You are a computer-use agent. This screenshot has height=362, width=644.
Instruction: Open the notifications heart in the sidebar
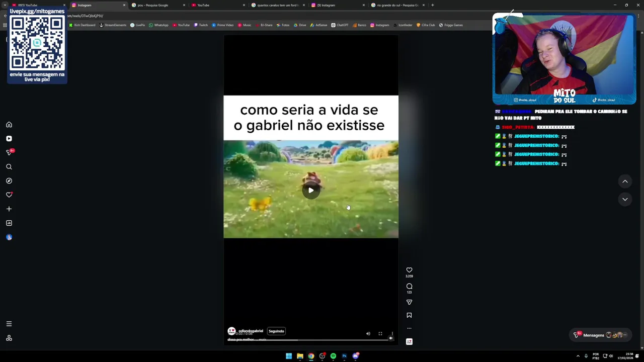coord(9,195)
